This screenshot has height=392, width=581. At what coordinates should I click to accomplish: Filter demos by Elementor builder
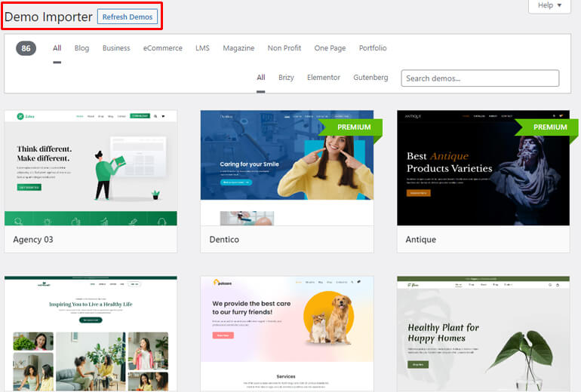(324, 78)
